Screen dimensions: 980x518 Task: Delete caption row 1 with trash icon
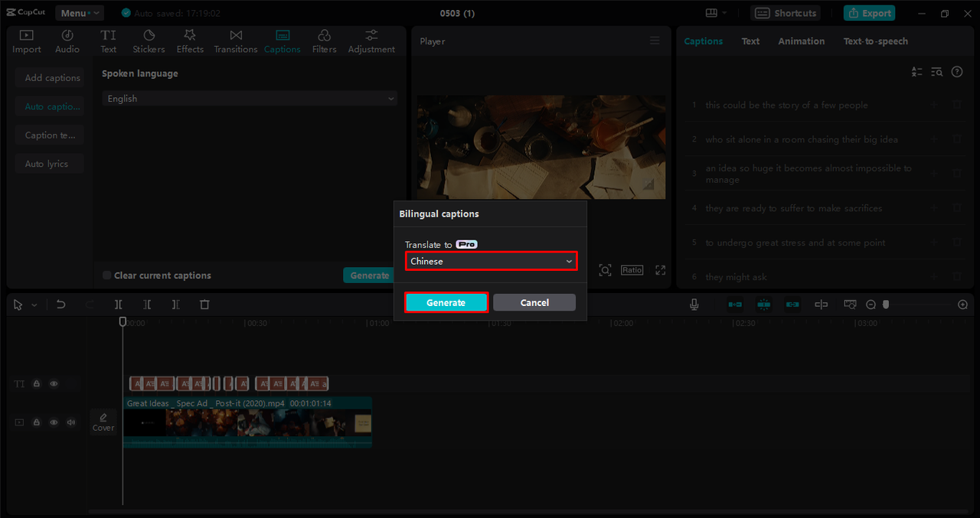(x=957, y=105)
